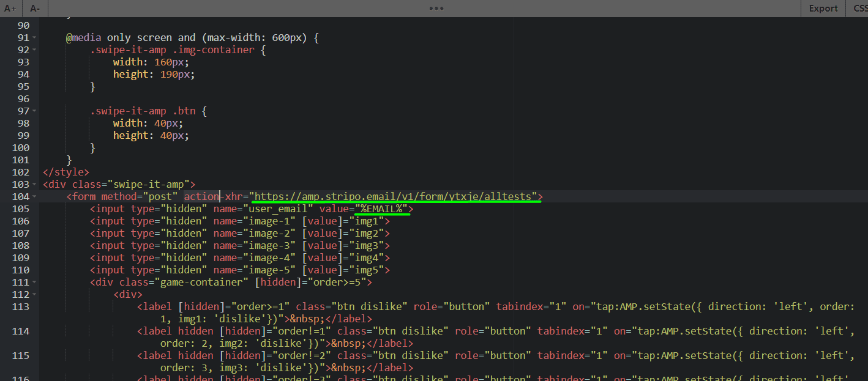Viewport: 868px width, 381px height.
Task: Fold the game-container div at line 111
Action: pos(34,283)
